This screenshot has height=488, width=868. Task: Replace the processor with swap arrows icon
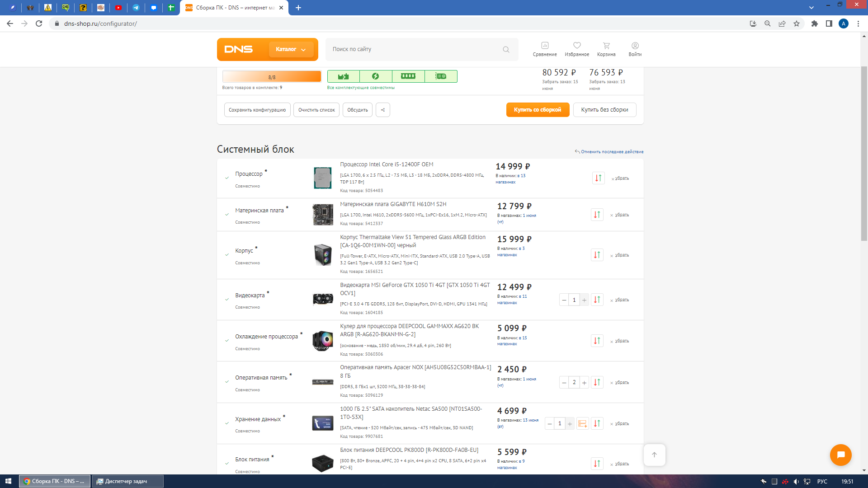(598, 178)
